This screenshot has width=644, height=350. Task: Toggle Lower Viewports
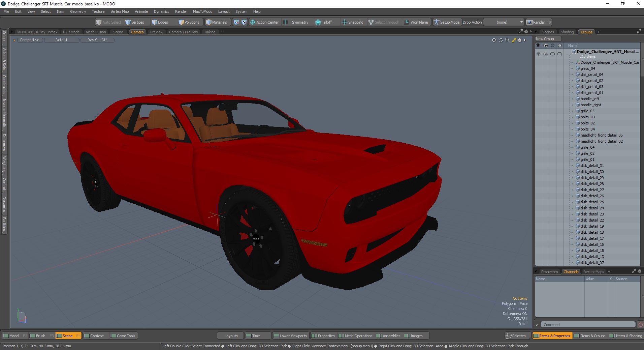(290, 336)
